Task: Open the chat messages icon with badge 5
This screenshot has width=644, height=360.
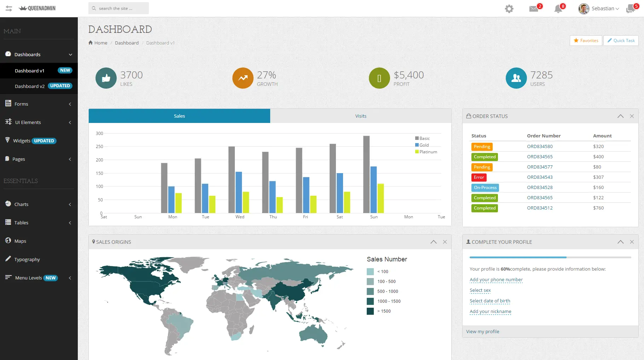Action: point(631,8)
